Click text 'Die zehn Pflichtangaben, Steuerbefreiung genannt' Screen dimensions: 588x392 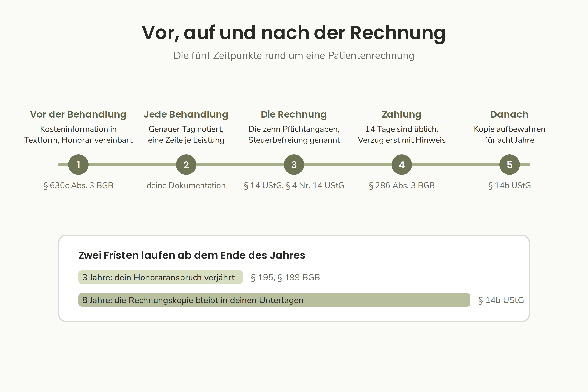tap(294, 134)
